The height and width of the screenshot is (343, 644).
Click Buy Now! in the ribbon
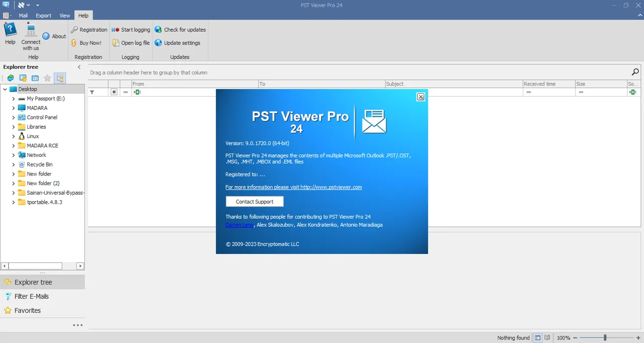(x=86, y=43)
